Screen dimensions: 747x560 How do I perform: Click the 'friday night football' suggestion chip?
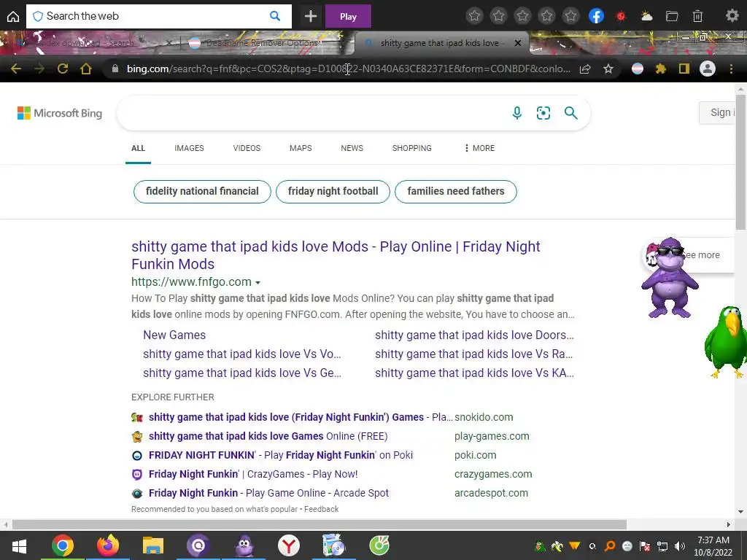pyautogui.click(x=333, y=192)
